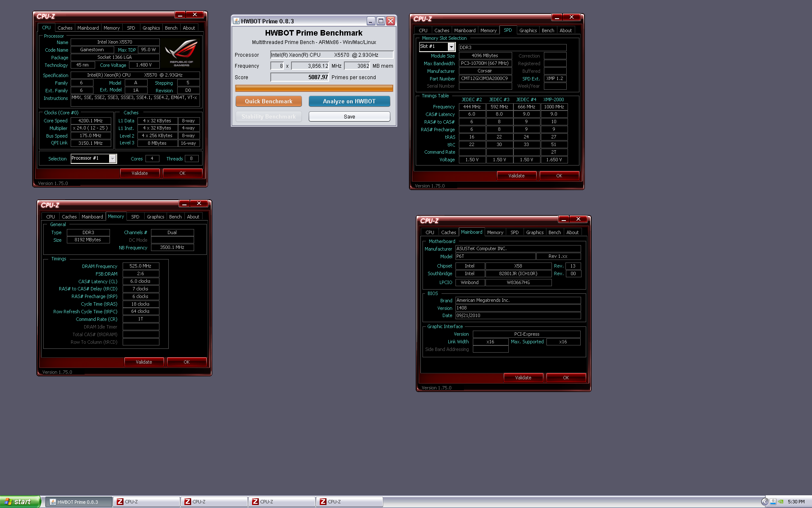Click Southbridge value 82801JR (ICH10R)
Viewport: 812px width, 508px height.
(518, 274)
